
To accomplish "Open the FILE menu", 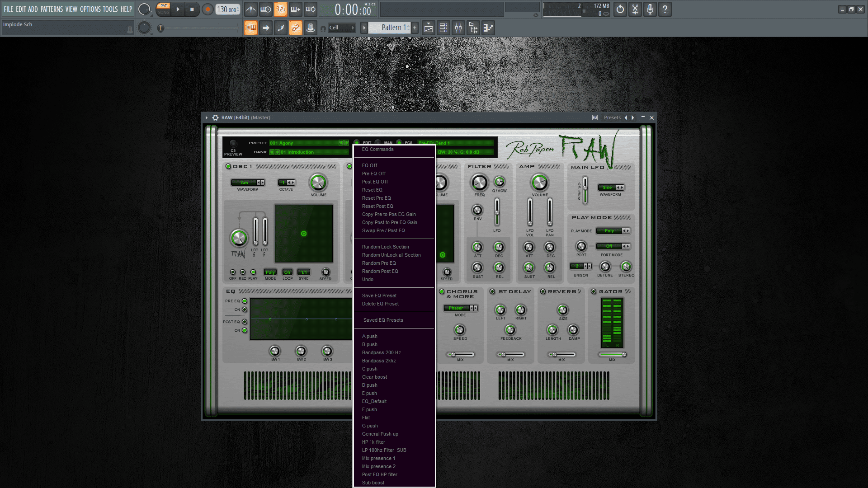I will click(x=9, y=9).
